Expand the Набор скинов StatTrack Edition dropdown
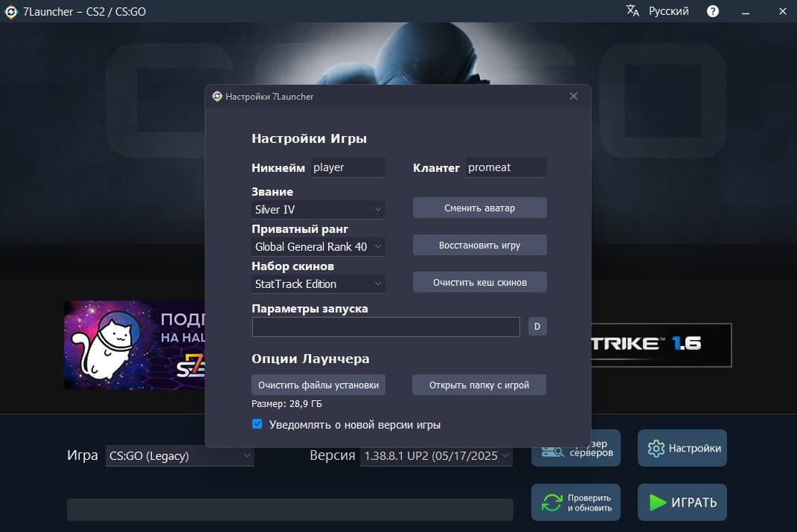 (x=319, y=283)
